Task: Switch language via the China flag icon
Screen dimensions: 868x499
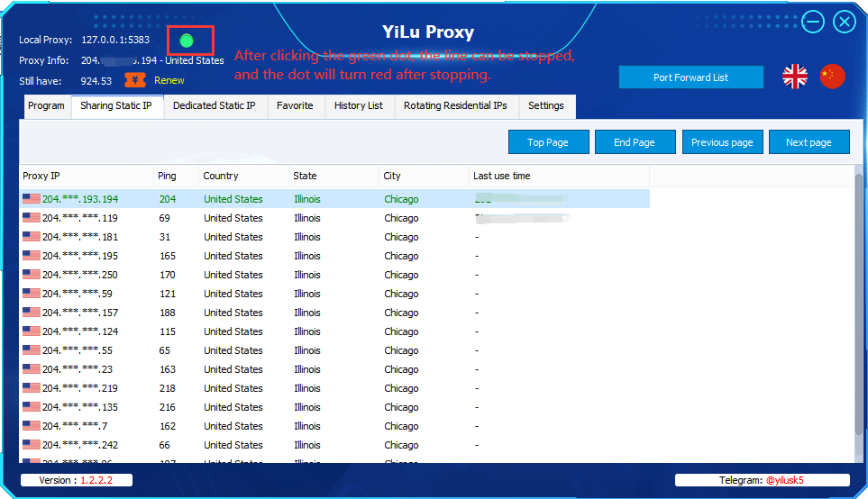Action: [833, 77]
